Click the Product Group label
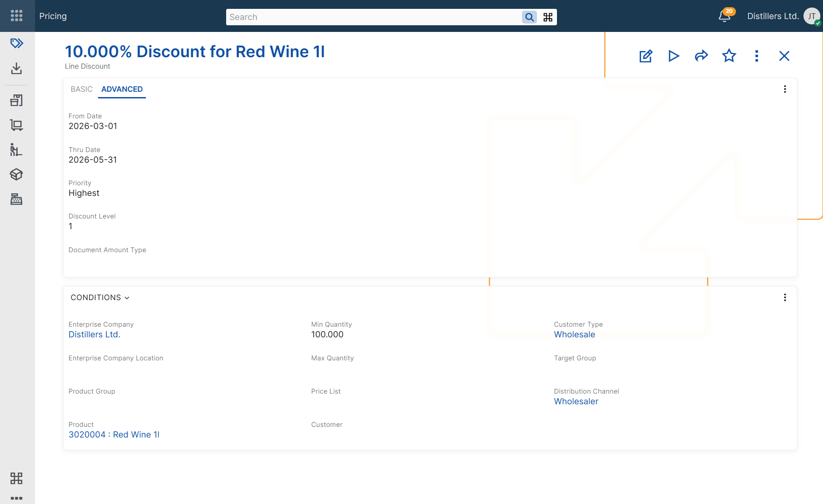Screen dimensions: 823x504 [92, 391]
